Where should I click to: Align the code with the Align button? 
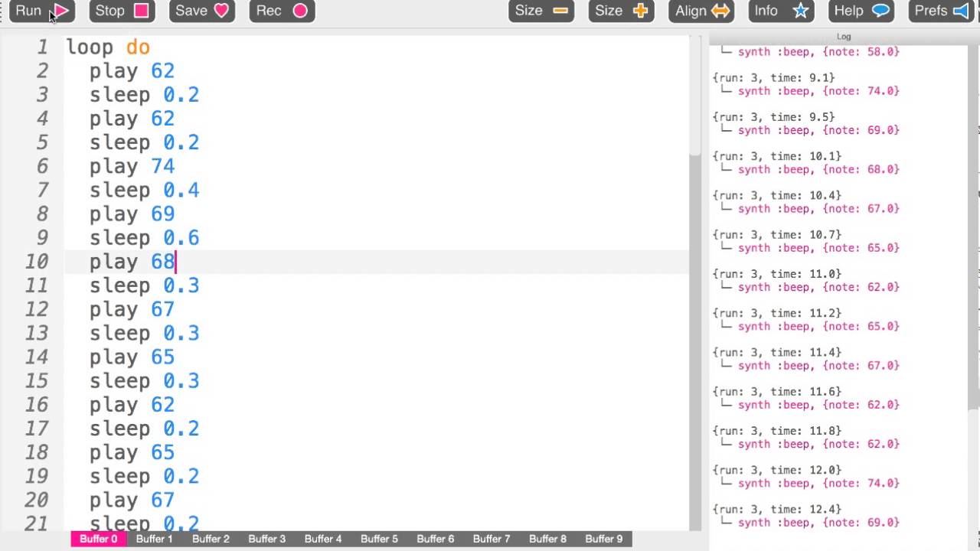701,11
